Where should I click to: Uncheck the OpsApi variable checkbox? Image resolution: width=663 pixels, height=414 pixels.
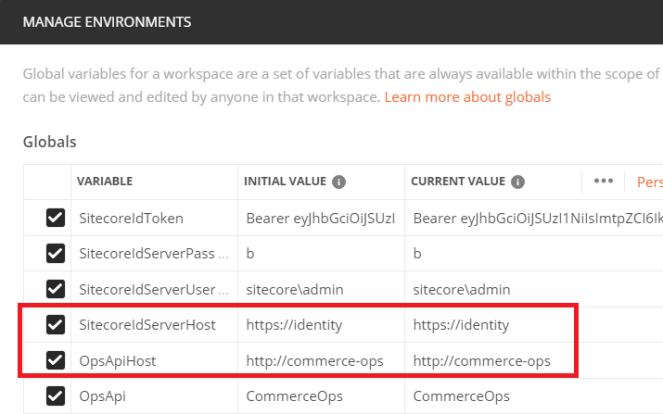pos(55,396)
